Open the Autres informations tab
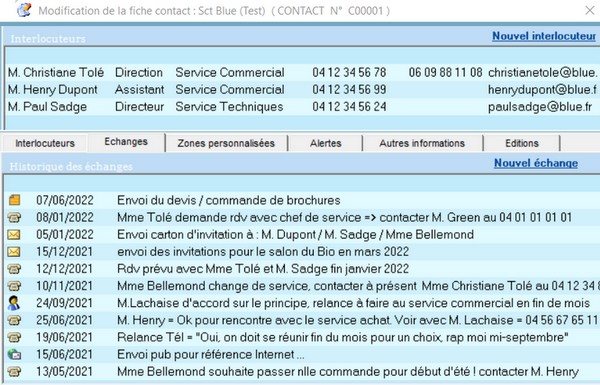The height and width of the screenshot is (385, 600). [422, 143]
